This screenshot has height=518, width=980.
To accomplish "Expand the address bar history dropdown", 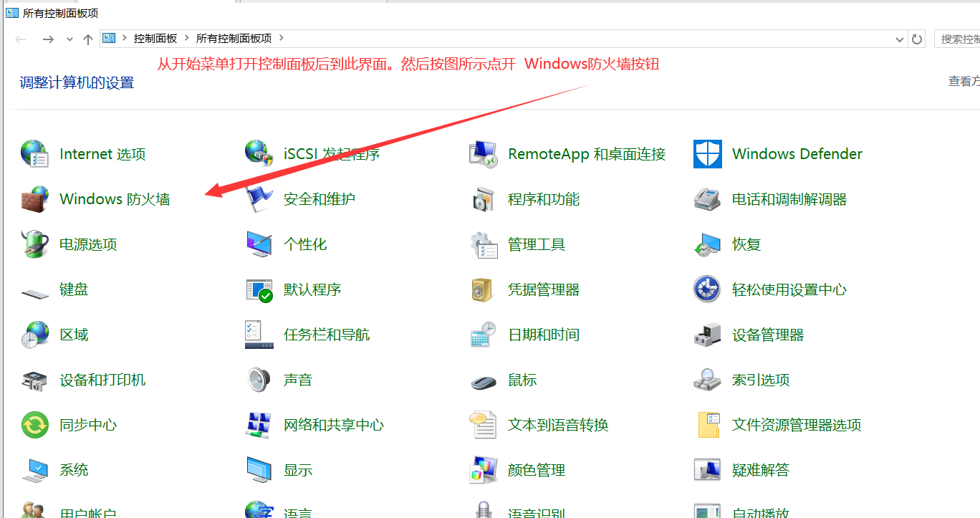I will click(900, 39).
